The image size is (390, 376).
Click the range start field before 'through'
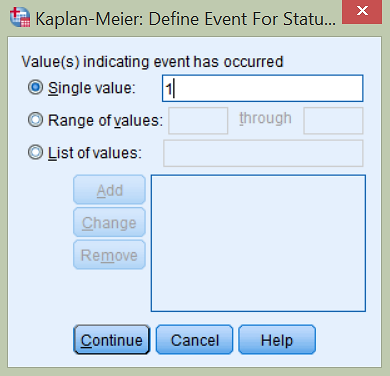tap(198, 121)
